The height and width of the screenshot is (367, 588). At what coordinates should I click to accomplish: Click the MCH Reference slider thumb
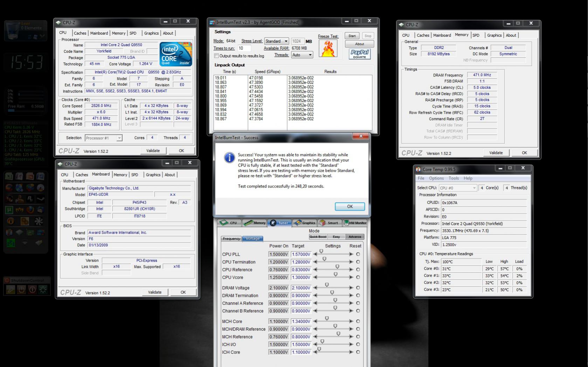[x=338, y=334]
